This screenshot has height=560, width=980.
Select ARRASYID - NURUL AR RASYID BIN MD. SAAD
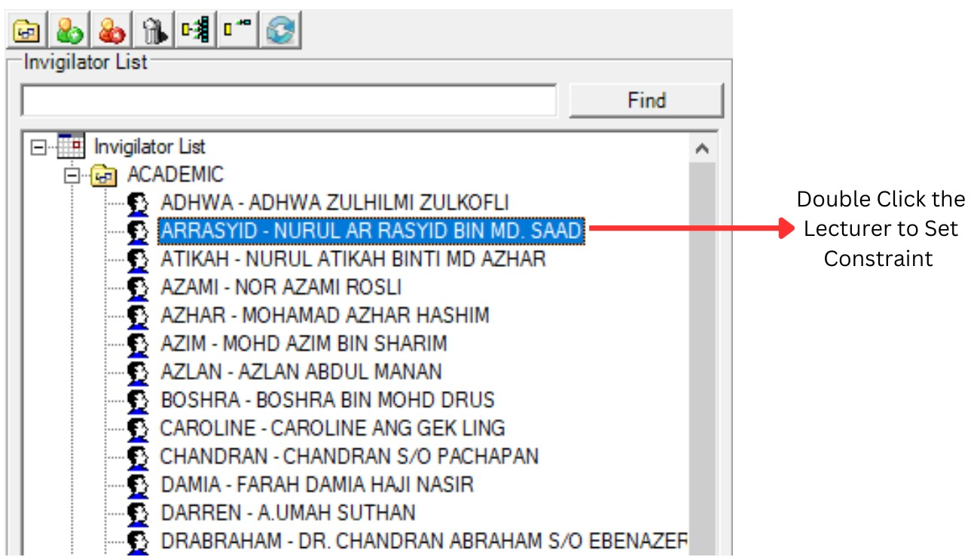371,231
